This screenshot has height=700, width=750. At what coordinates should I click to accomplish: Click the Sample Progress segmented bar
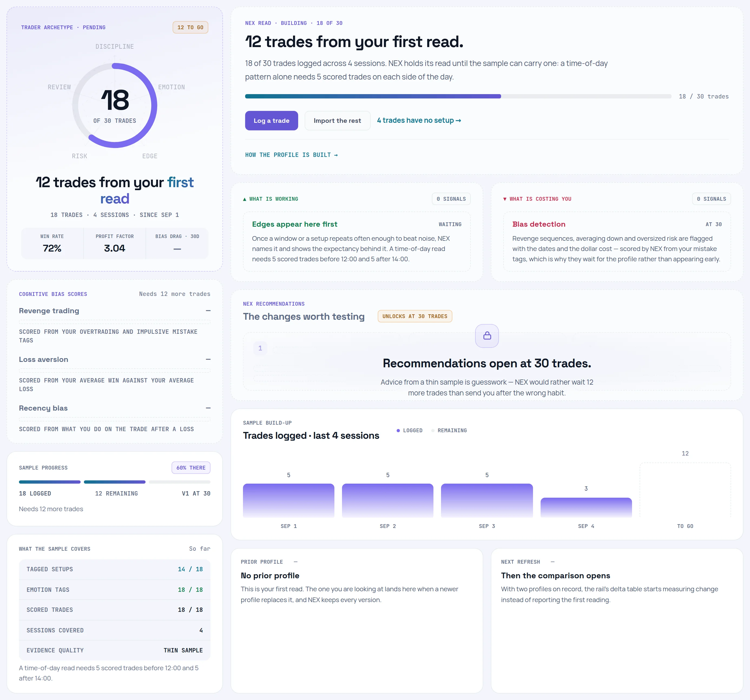115,482
